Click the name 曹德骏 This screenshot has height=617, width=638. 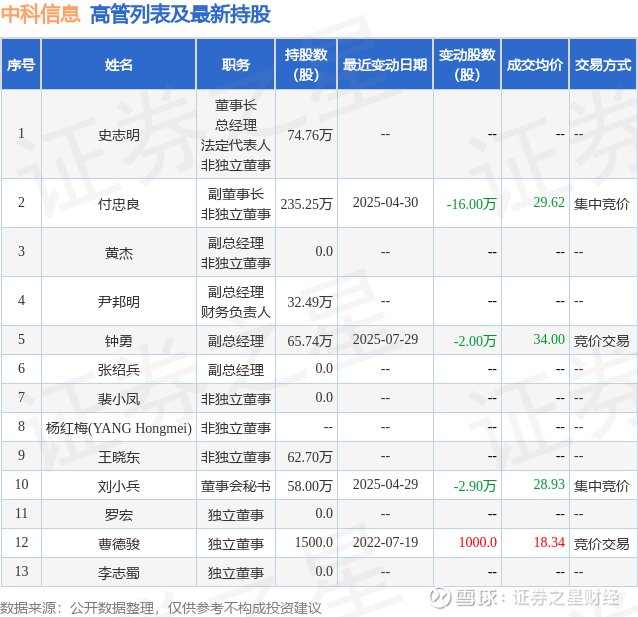[118, 544]
